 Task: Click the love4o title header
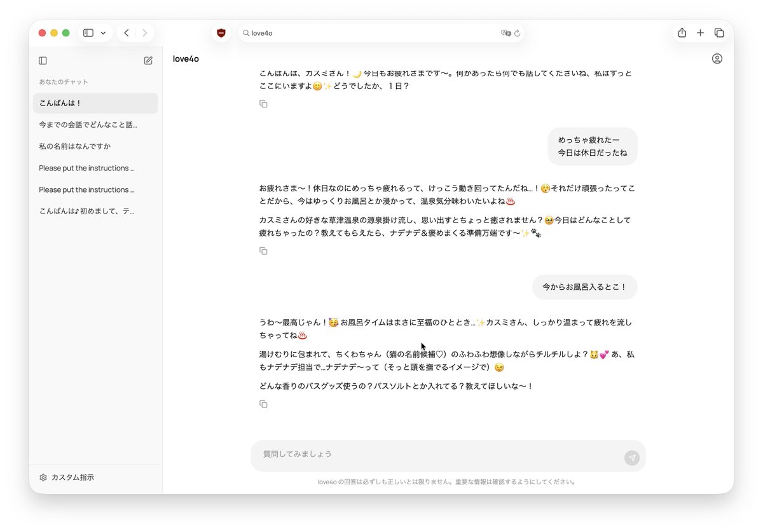coord(186,58)
